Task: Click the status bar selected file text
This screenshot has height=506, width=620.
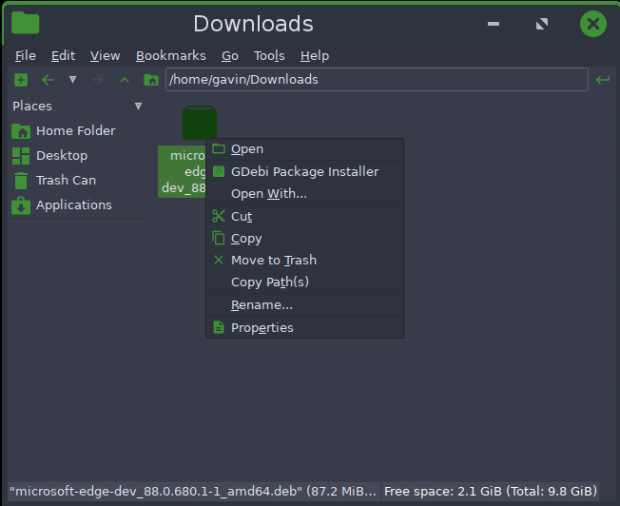Action: [x=193, y=491]
